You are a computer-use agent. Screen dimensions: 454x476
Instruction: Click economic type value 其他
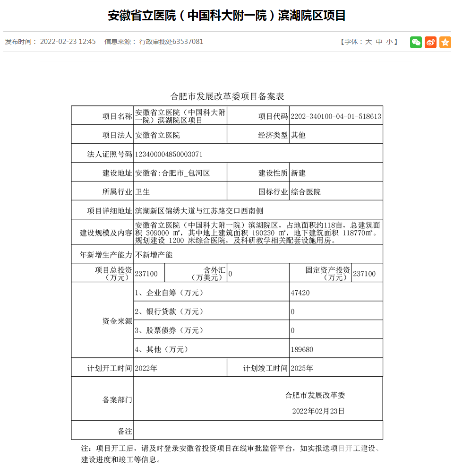point(298,135)
